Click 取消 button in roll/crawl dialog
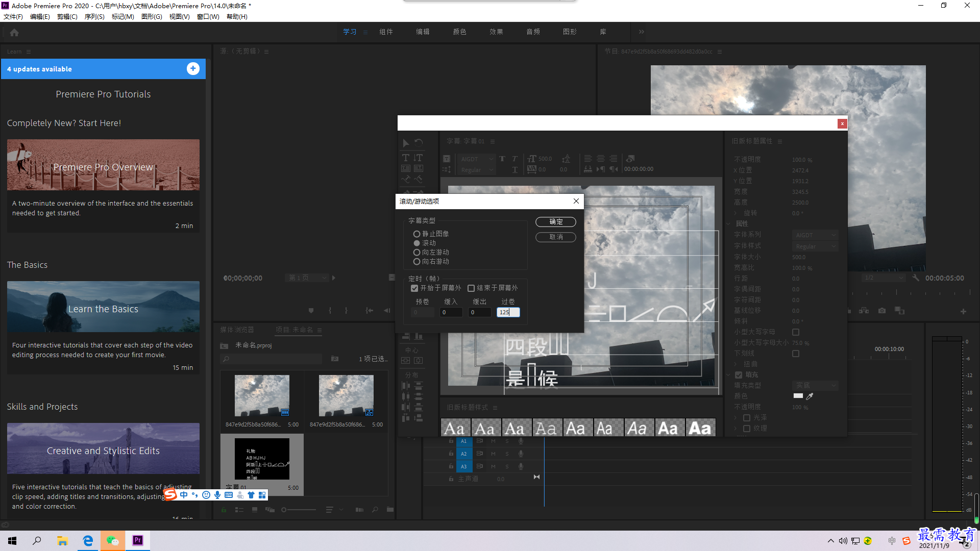Screen dimensions: 980x551 point(556,237)
